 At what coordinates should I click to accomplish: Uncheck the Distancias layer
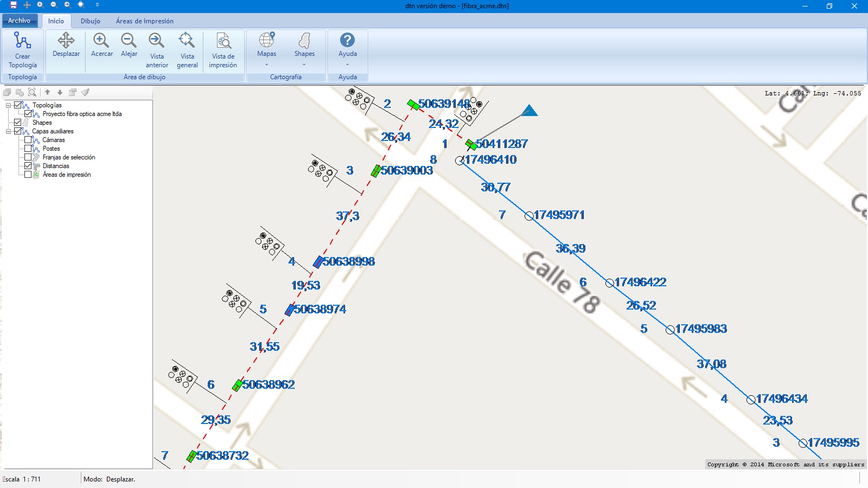28,166
